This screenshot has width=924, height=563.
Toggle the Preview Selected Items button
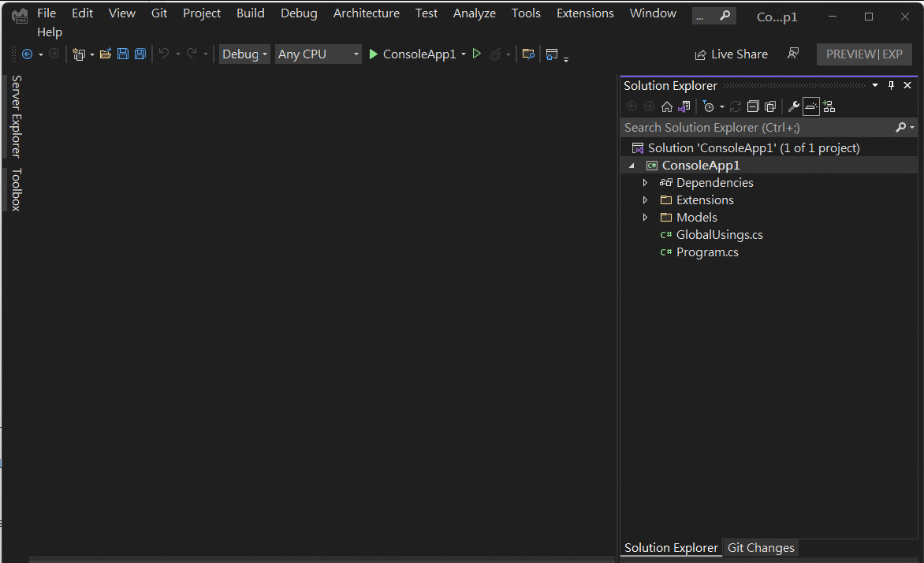coord(810,106)
